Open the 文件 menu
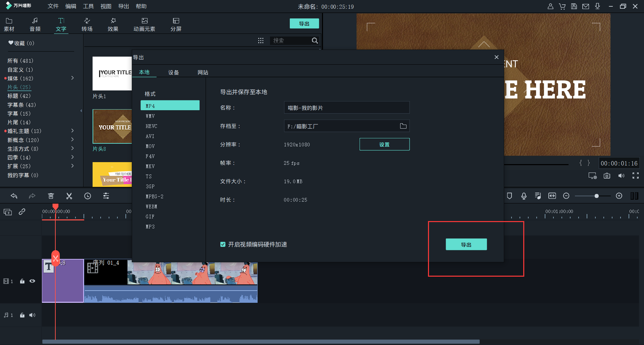Screen dimensions: 644x345 53,6
